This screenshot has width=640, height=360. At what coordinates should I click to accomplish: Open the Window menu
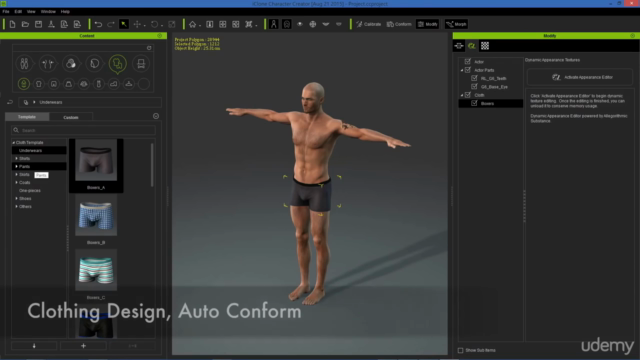(48, 11)
